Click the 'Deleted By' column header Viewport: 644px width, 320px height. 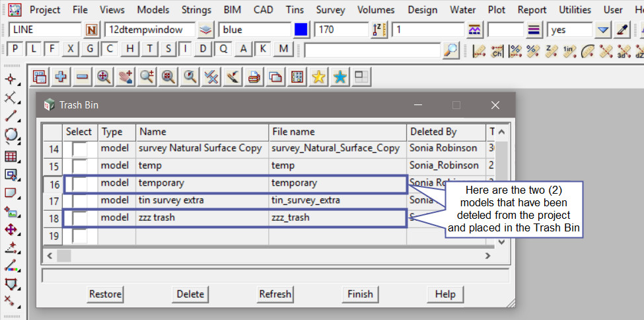tap(433, 132)
